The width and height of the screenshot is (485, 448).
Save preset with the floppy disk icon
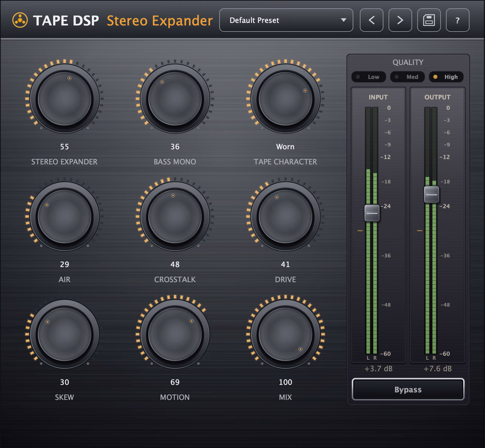pyautogui.click(x=429, y=20)
